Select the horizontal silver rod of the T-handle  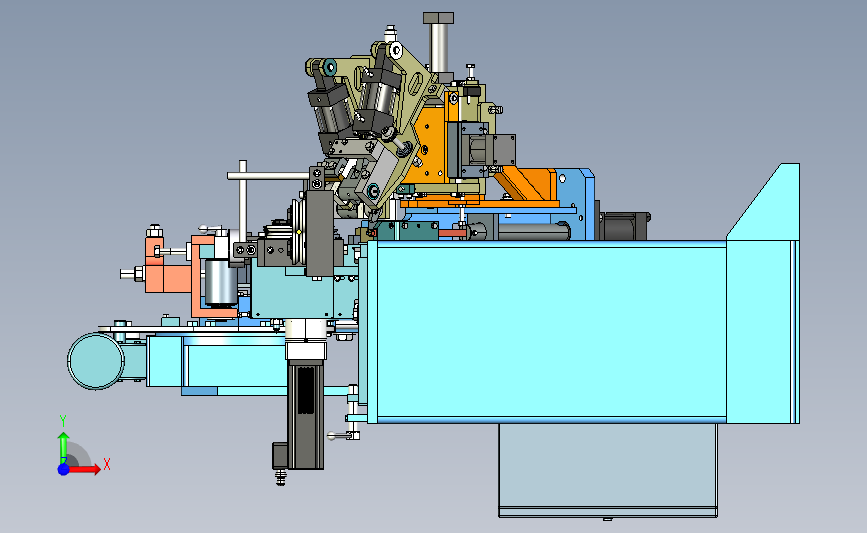pyautogui.click(x=268, y=176)
